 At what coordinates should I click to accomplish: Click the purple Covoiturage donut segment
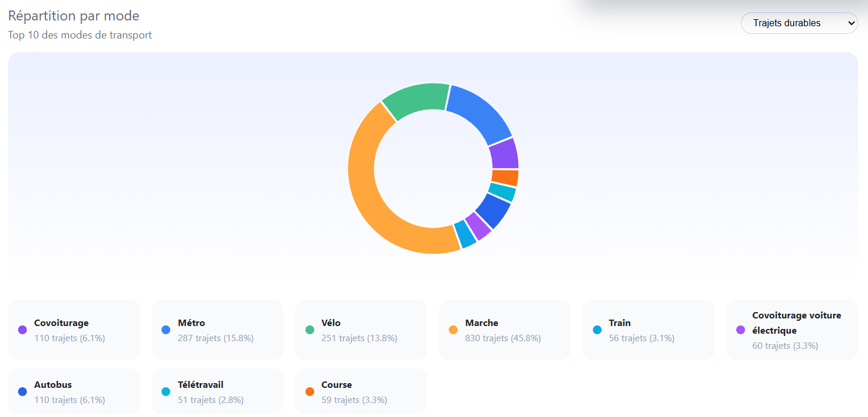coord(504,154)
